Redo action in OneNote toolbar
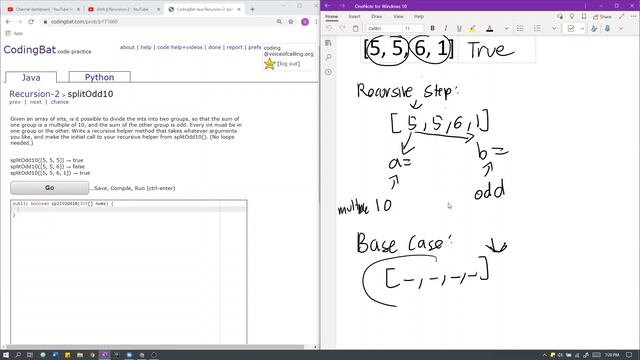 [342, 28]
